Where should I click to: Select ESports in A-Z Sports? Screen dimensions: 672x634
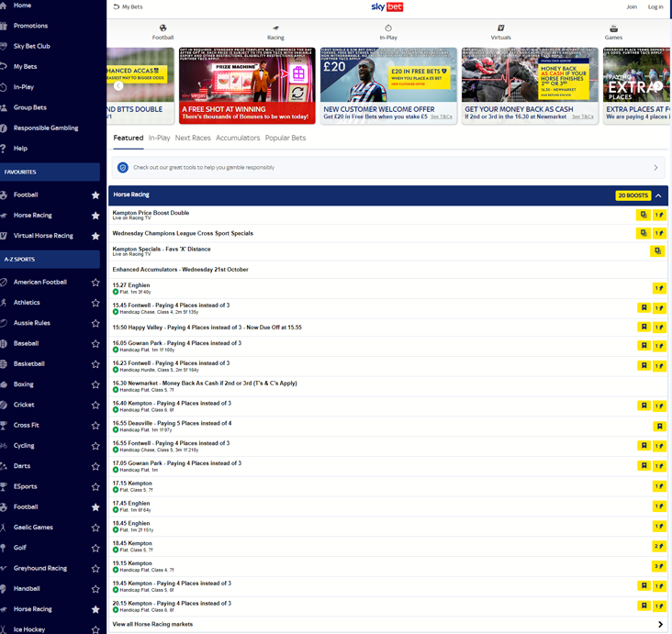[26, 486]
